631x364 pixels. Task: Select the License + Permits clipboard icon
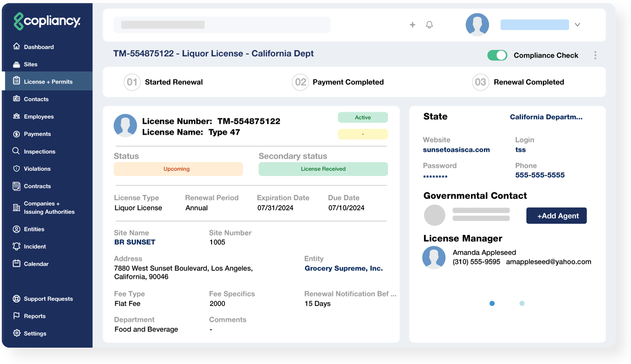(x=16, y=80)
